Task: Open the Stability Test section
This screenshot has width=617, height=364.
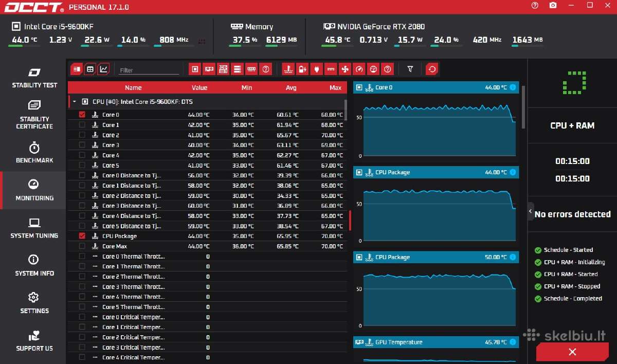Action: (x=34, y=78)
